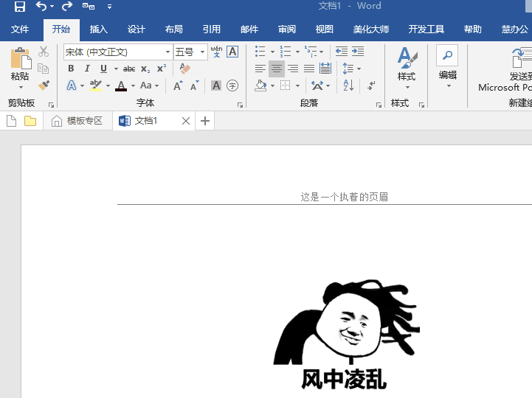Sort text with A-Z icon
532x398 pixels.
[x=348, y=85]
